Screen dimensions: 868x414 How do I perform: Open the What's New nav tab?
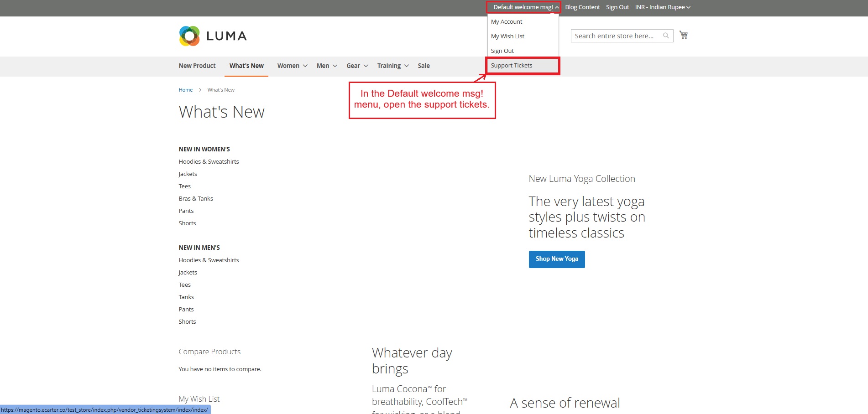(246, 66)
